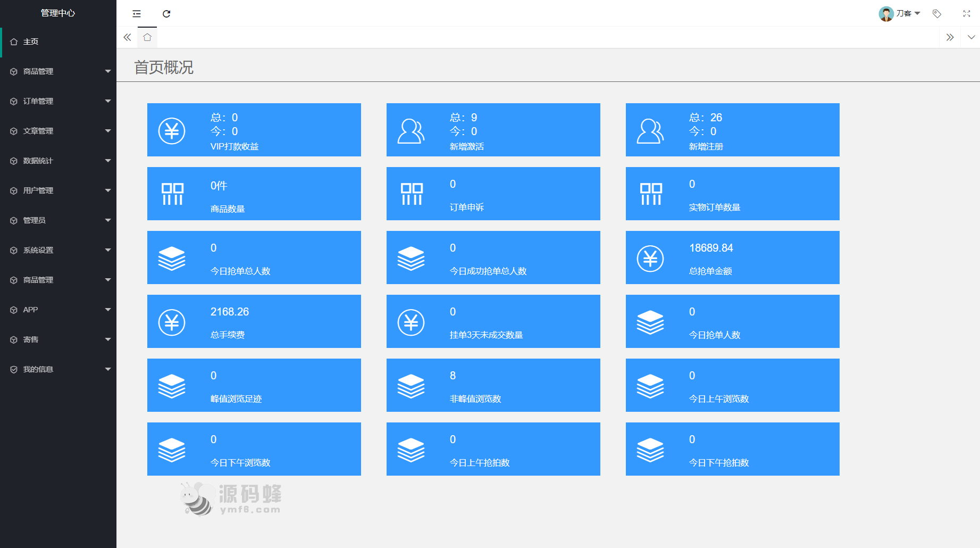Click the layers icon on 峰值浏览足迹 card
Viewport: 980px width, 548px height.
pyautogui.click(x=172, y=386)
